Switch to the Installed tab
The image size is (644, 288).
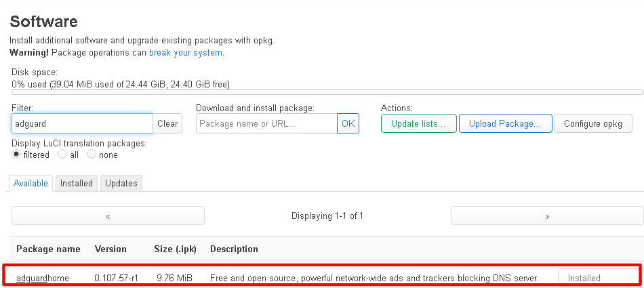[77, 183]
